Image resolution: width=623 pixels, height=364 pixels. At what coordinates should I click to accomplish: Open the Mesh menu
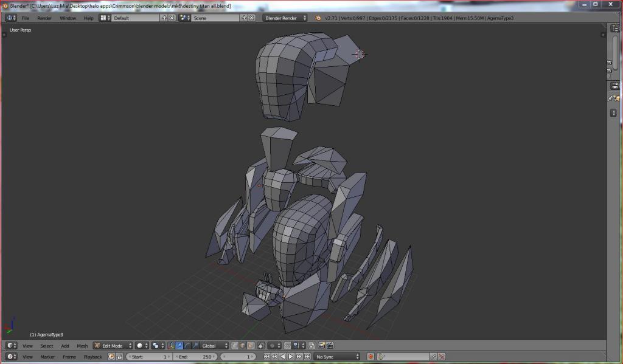pos(82,346)
